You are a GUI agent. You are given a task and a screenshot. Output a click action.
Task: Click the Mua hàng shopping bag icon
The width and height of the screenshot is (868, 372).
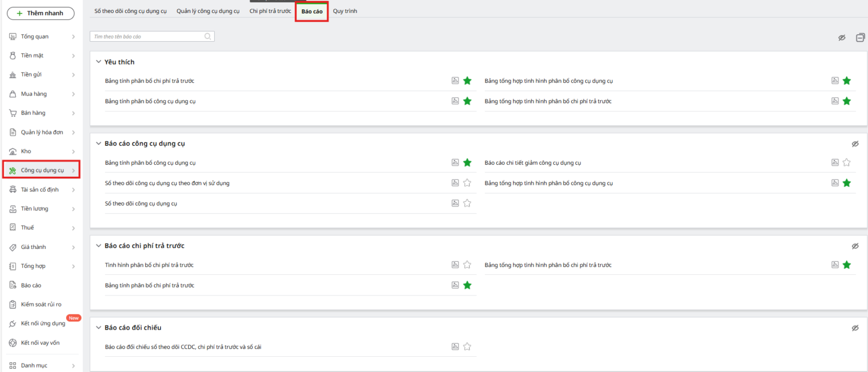pos(13,94)
